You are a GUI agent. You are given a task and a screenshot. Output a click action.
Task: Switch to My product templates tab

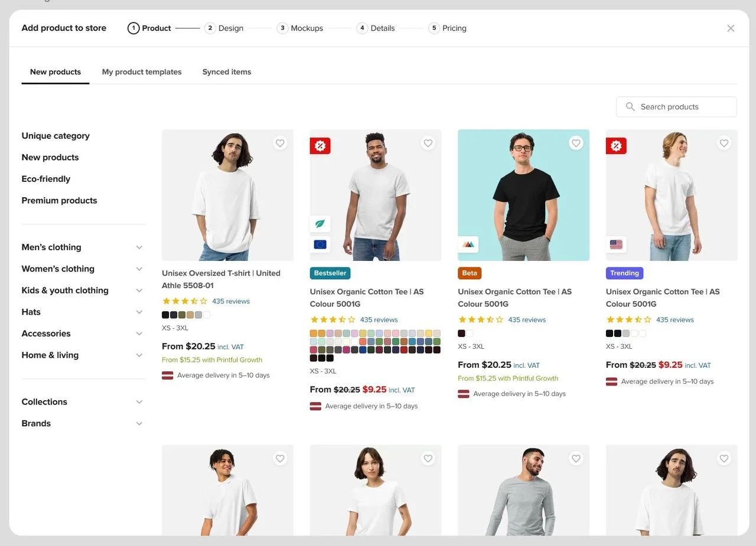pyautogui.click(x=142, y=72)
